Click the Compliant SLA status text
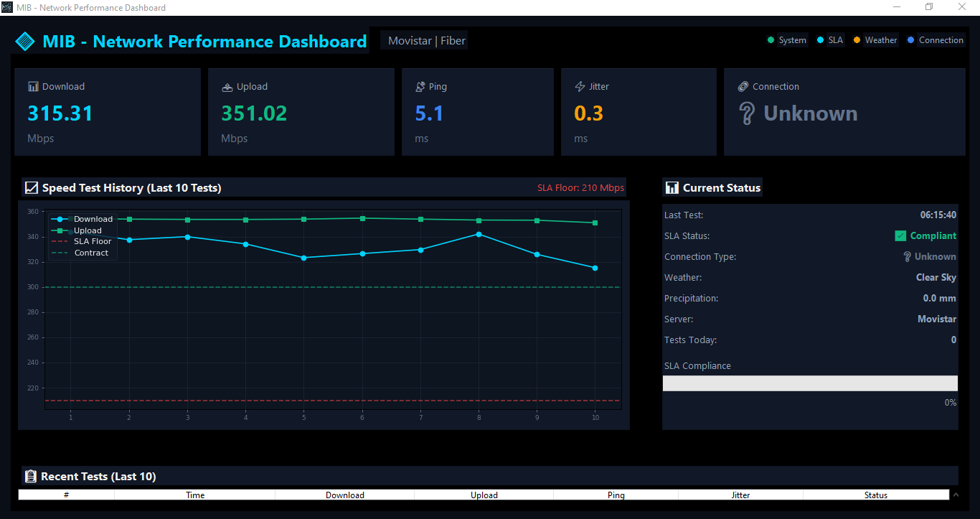980x519 pixels. coord(933,235)
